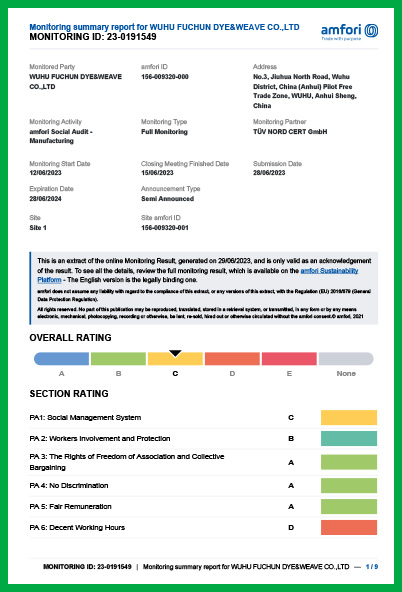Screen dimensions: 402x592
Task: Click the teal PA 2 Workers Involvement swatch
Action: (x=349, y=439)
